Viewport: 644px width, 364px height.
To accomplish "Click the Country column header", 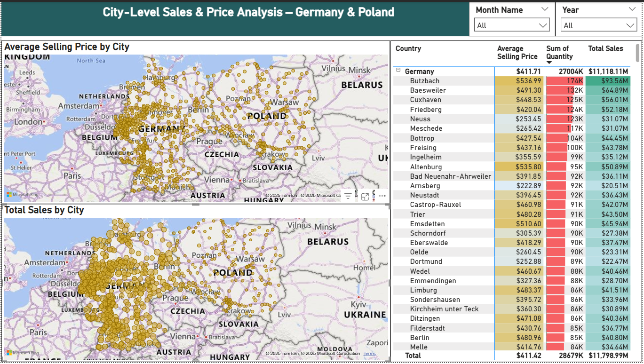I will pos(408,48).
